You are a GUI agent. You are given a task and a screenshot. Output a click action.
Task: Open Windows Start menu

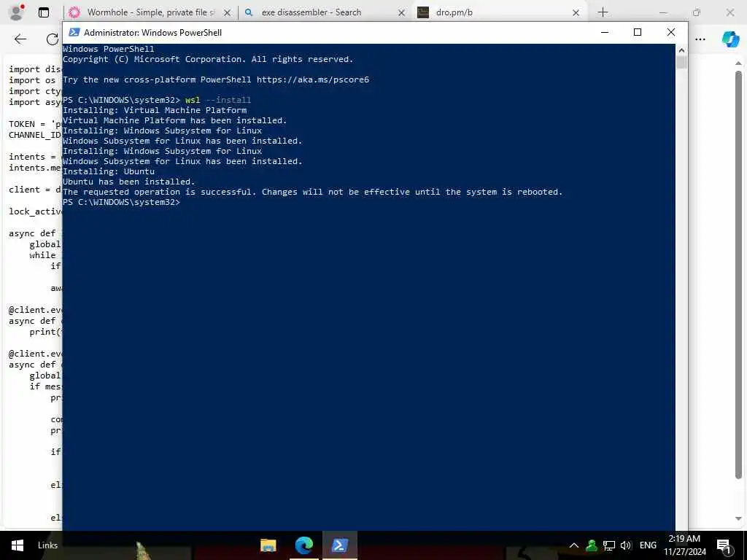tap(18, 545)
